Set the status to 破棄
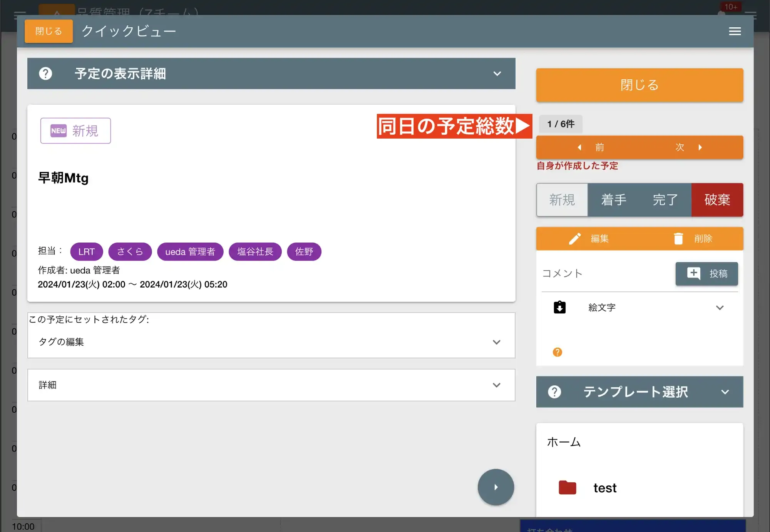The height and width of the screenshot is (532, 770). [717, 200]
